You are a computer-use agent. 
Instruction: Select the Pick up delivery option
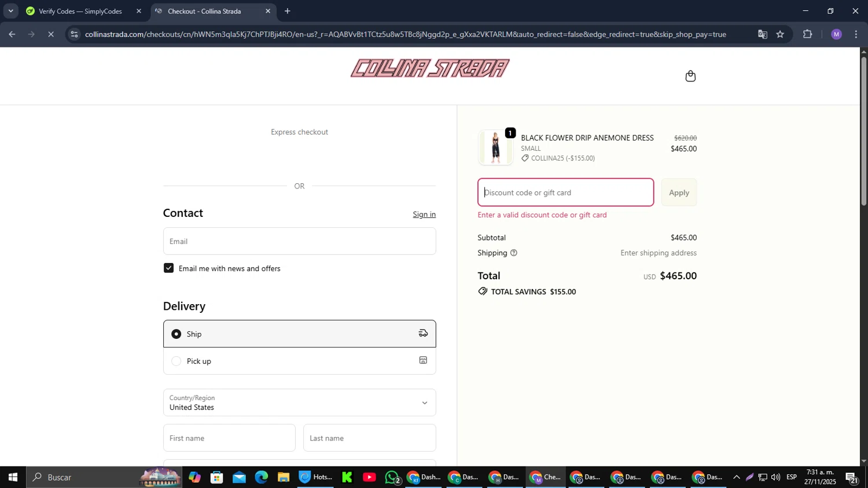[299, 361]
